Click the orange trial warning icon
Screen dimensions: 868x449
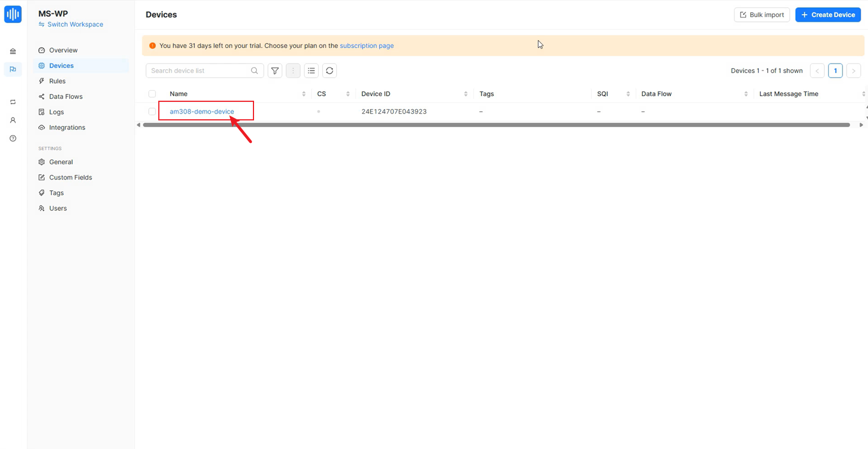click(x=152, y=46)
